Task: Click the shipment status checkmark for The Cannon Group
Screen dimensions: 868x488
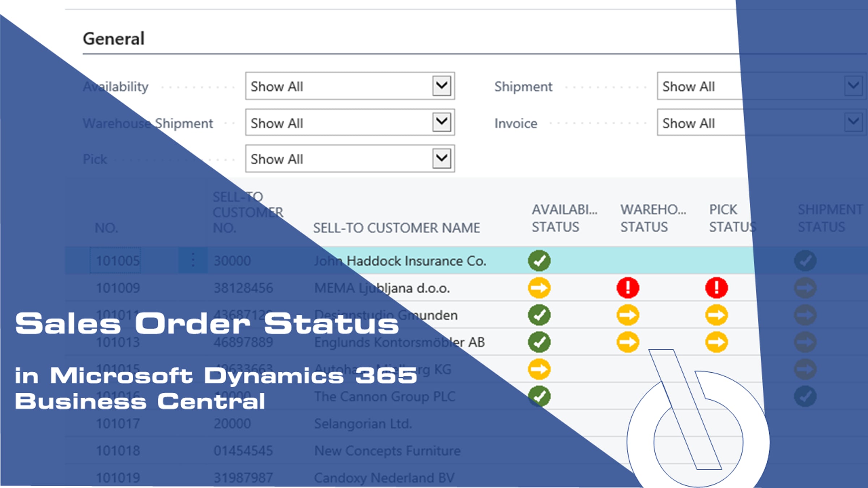Action: 805,396
